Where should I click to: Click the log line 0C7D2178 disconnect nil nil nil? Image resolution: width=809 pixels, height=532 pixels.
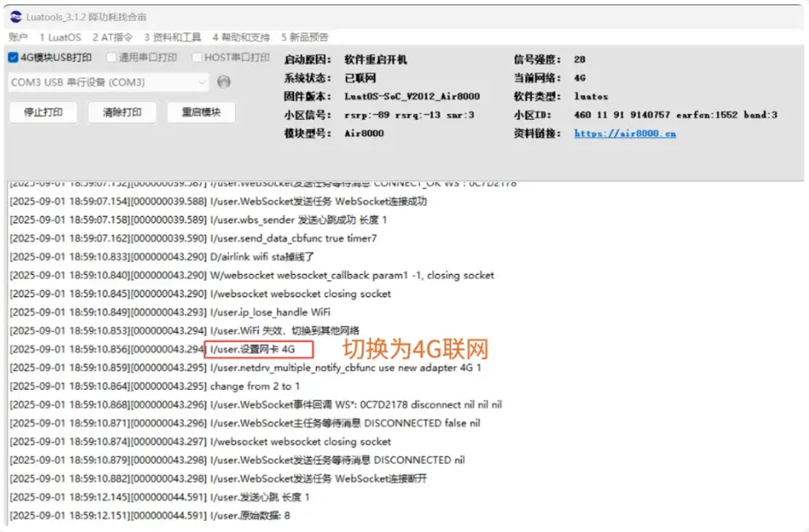(256, 404)
